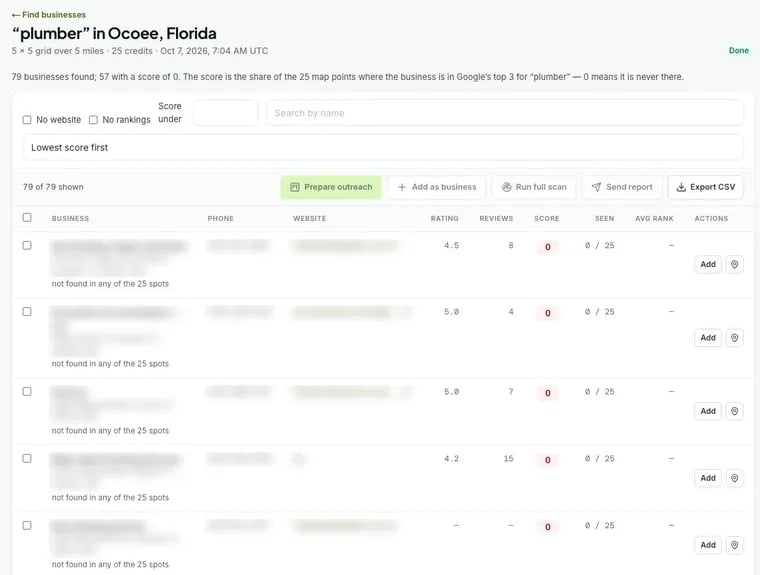
Task: Click score badge 0 in the 4.5-rating row
Action: (548, 247)
